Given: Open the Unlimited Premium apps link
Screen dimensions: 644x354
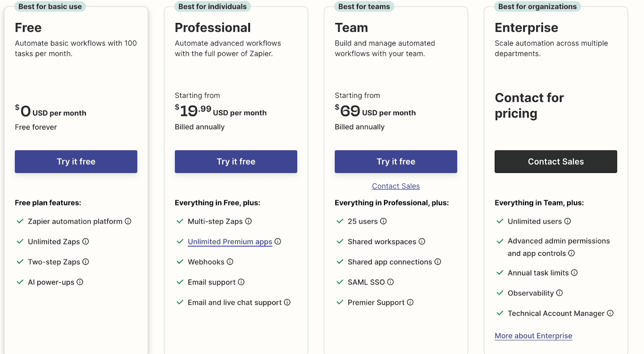Looking at the screenshot, I should coord(230,242).
